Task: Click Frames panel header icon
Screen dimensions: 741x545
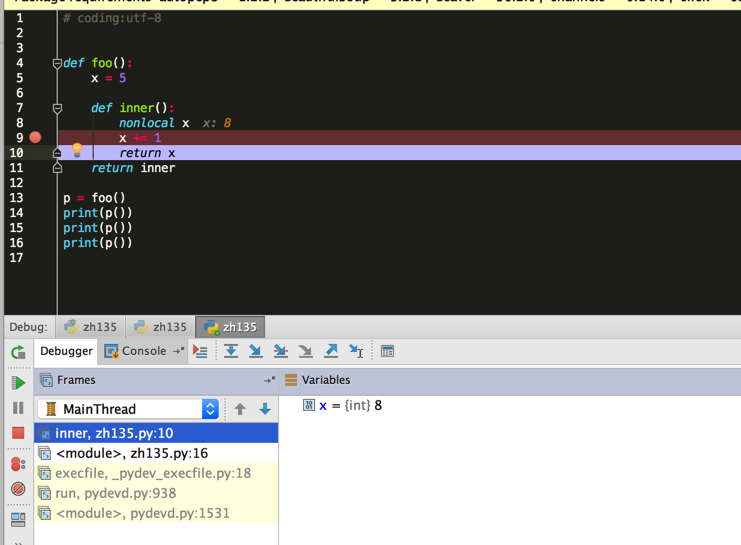Action: tap(46, 380)
